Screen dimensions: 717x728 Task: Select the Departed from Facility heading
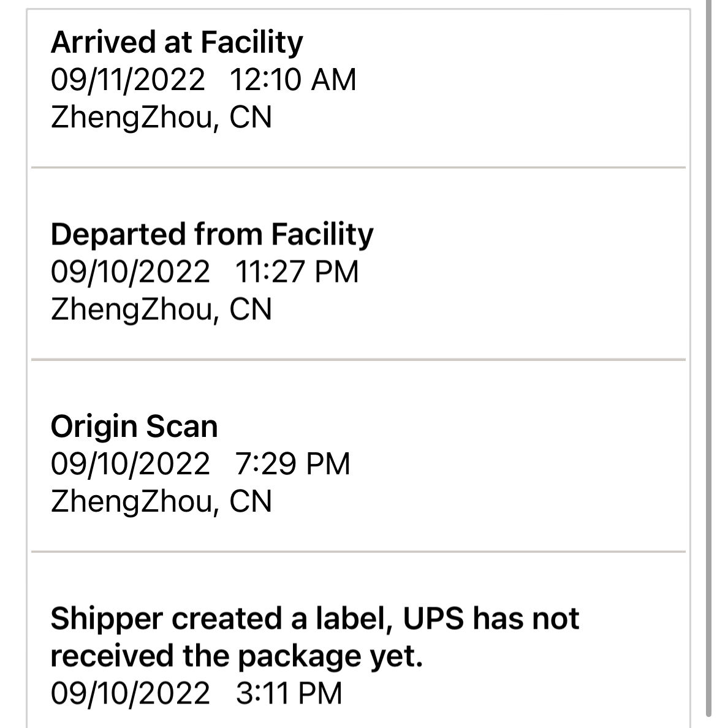(x=212, y=235)
